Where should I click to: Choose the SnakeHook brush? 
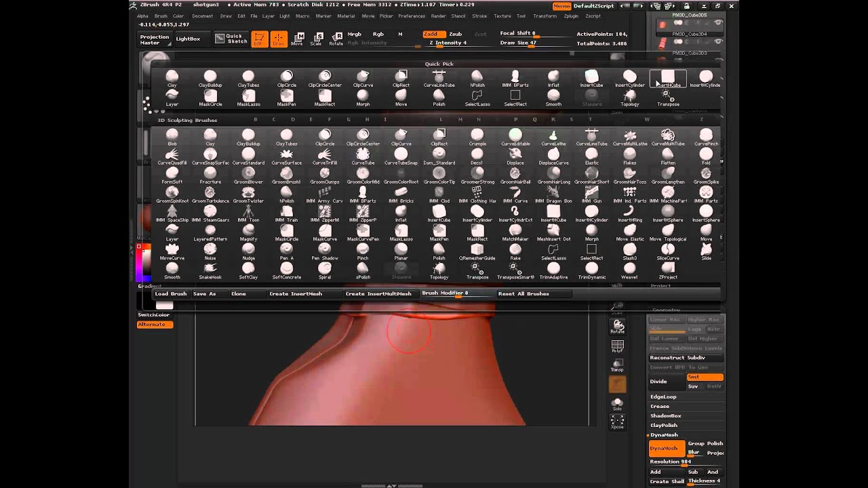[210, 270]
